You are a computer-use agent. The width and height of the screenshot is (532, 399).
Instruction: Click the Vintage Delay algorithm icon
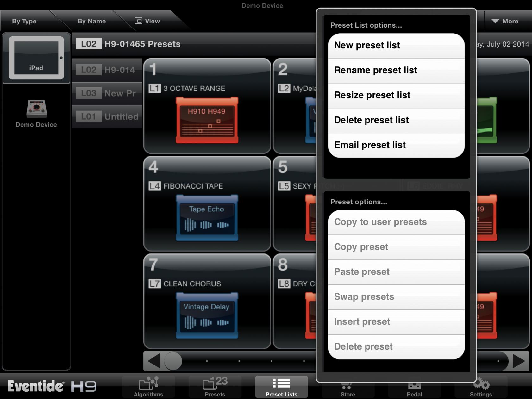coord(207,316)
